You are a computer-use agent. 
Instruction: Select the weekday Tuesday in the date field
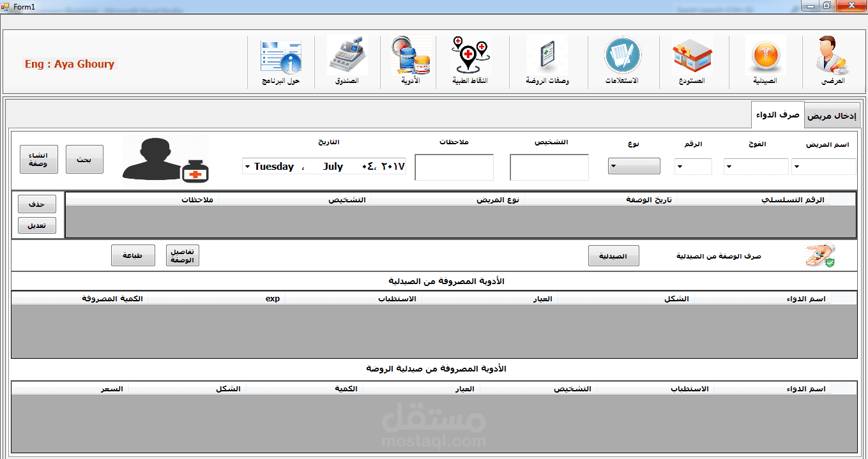click(x=274, y=167)
